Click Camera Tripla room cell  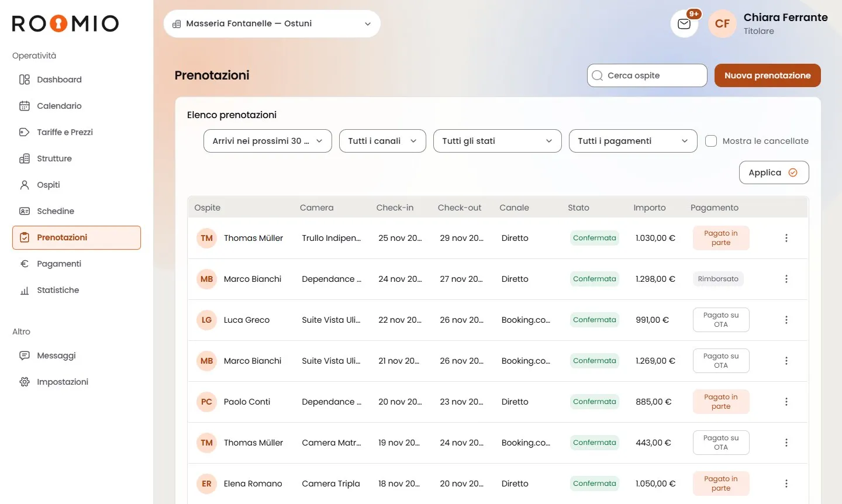click(x=331, y=484)
